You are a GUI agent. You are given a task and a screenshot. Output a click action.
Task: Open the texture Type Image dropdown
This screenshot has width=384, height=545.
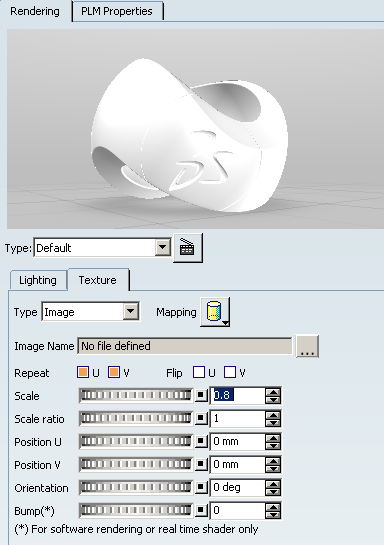[x=131, y=311]
